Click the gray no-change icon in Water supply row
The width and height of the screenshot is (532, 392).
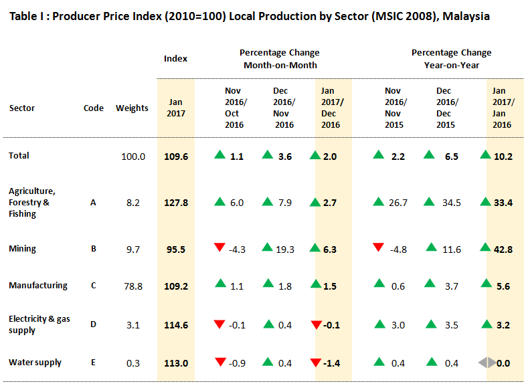[486, 363]
